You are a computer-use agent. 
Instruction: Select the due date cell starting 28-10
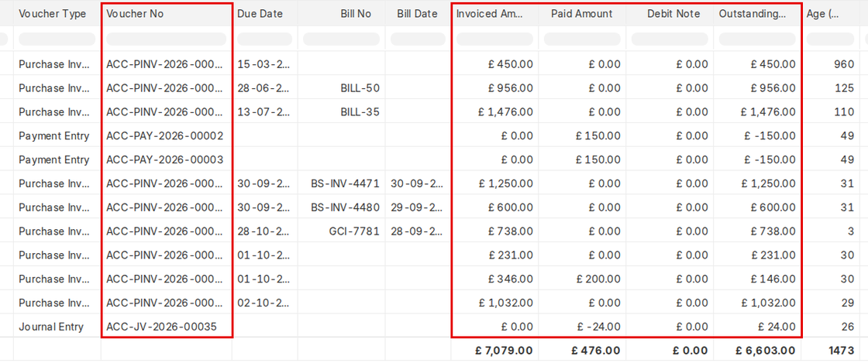tap(264, 231)
